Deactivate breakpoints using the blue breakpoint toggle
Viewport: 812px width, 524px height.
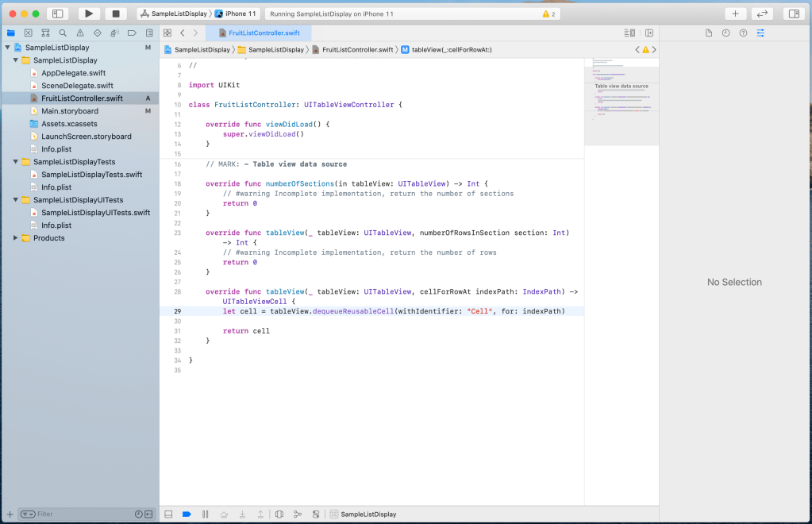pos(187,514)
